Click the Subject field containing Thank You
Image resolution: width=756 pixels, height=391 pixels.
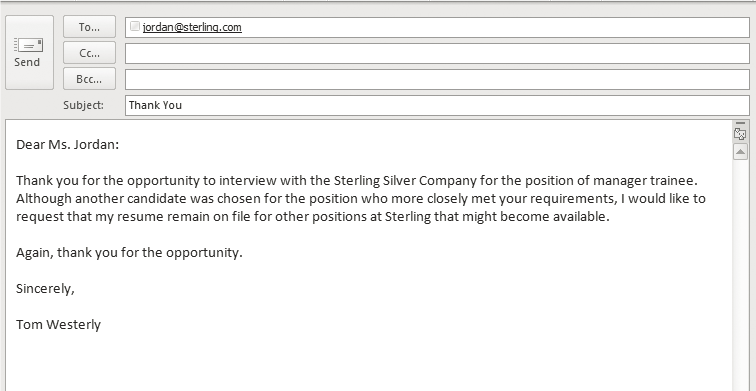pyautogui.click(x=437, y=105)
